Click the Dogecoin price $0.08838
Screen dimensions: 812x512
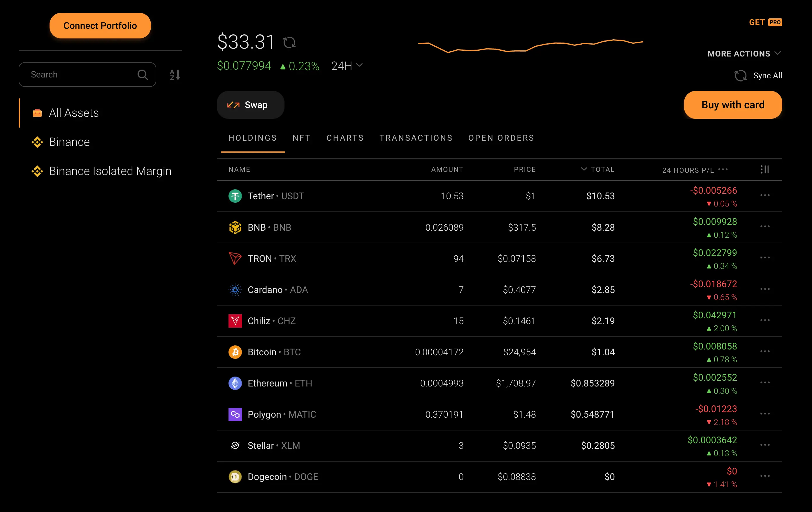pyautogui.click(x=516, y=476)
